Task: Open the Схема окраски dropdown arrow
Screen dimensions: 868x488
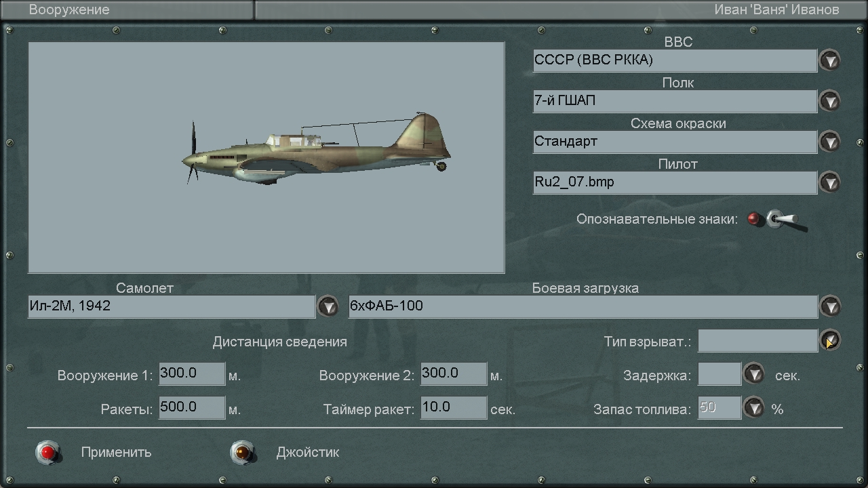Action: (x=830, y=142)
